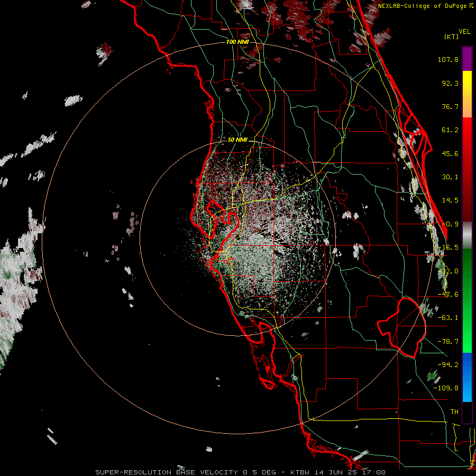Select the 45.6 scale value

pos(450,153)
